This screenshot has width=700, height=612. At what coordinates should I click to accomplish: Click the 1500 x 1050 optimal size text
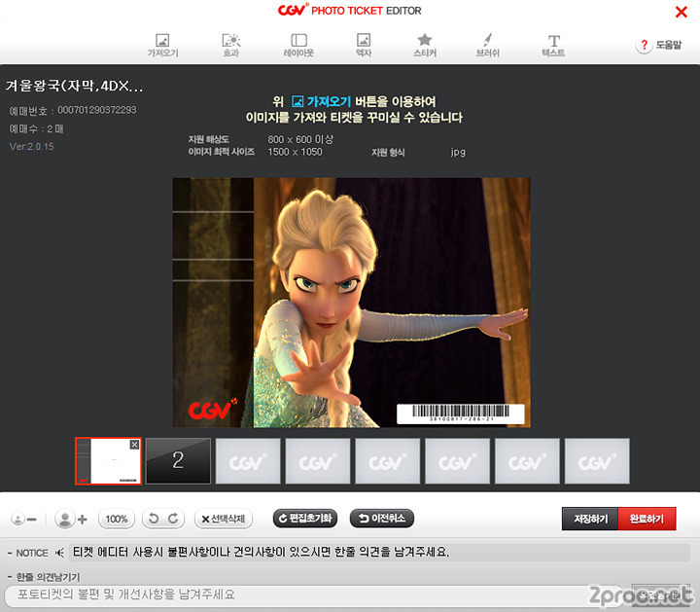pos(295,152)
